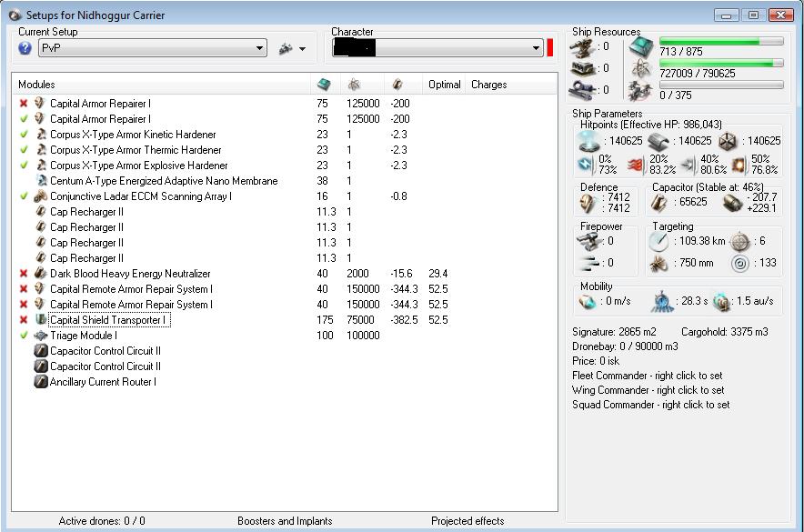Click the Dark Blood Heavy Energy Neutralizer icon
The width and height of the screenshot is (804, 532).
(41, 274)
